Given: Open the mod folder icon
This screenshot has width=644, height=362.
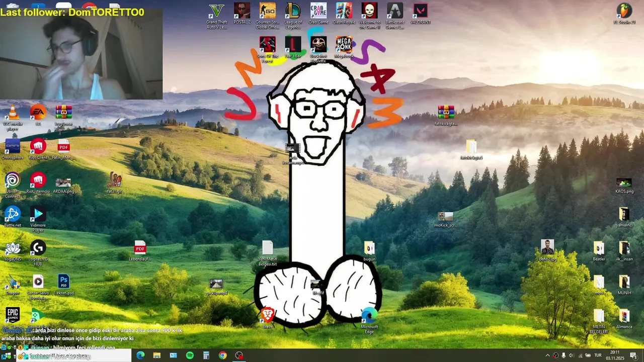Looking at the screenshot, I should (x=599, y=285).
